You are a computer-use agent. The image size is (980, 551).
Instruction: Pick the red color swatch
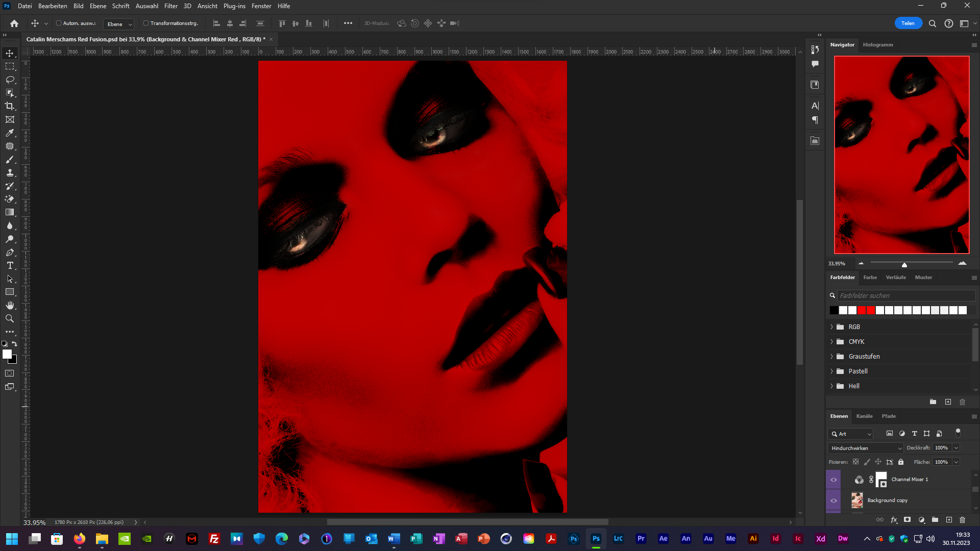pyautogui.click(x=862, y=310)
